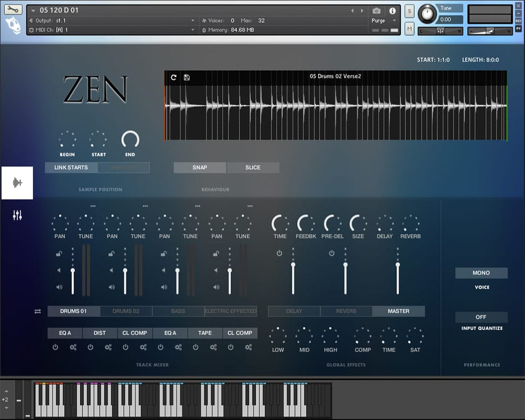Enable the delay power switch
The image size is (525, 420).
279,253
